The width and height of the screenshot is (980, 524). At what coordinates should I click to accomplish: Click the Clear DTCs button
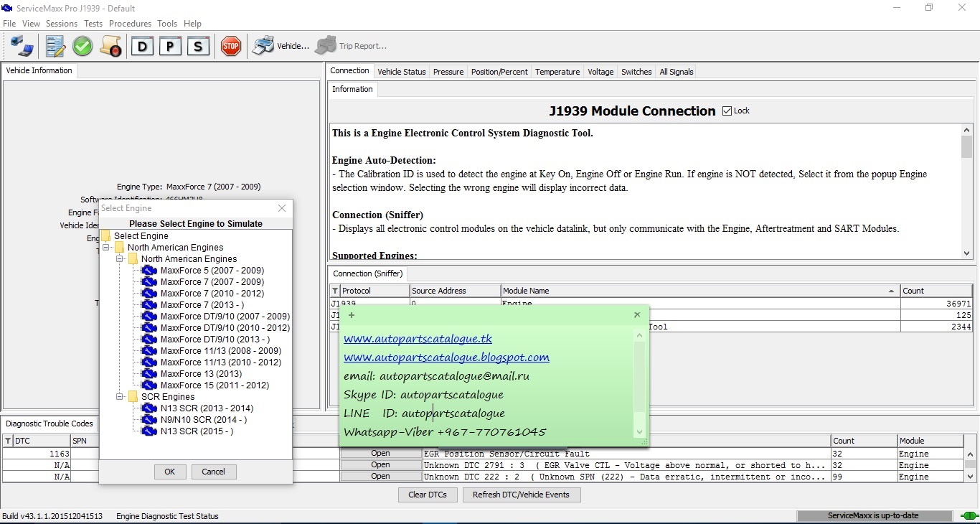[428, 495]
